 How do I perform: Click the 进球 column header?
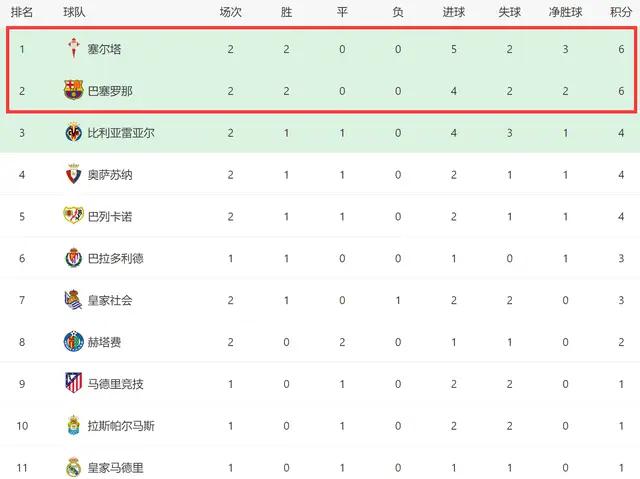(x=453, y=12)
